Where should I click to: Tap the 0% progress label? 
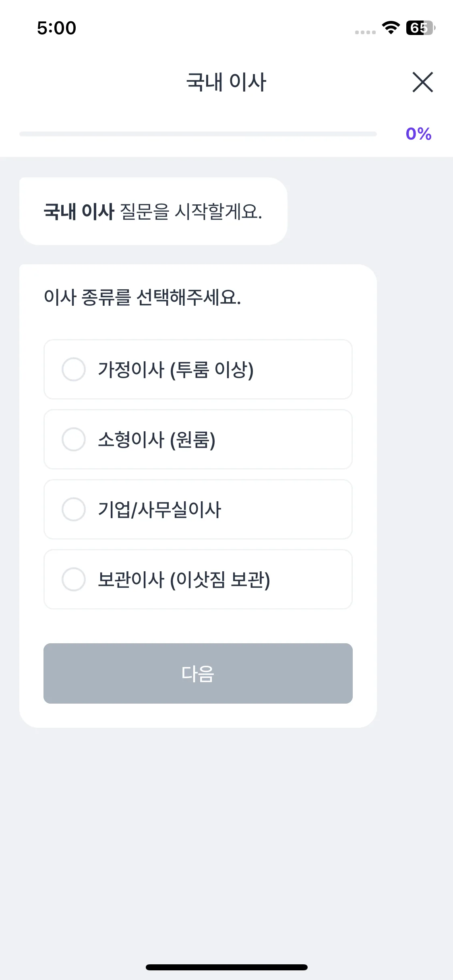point(418,134)
